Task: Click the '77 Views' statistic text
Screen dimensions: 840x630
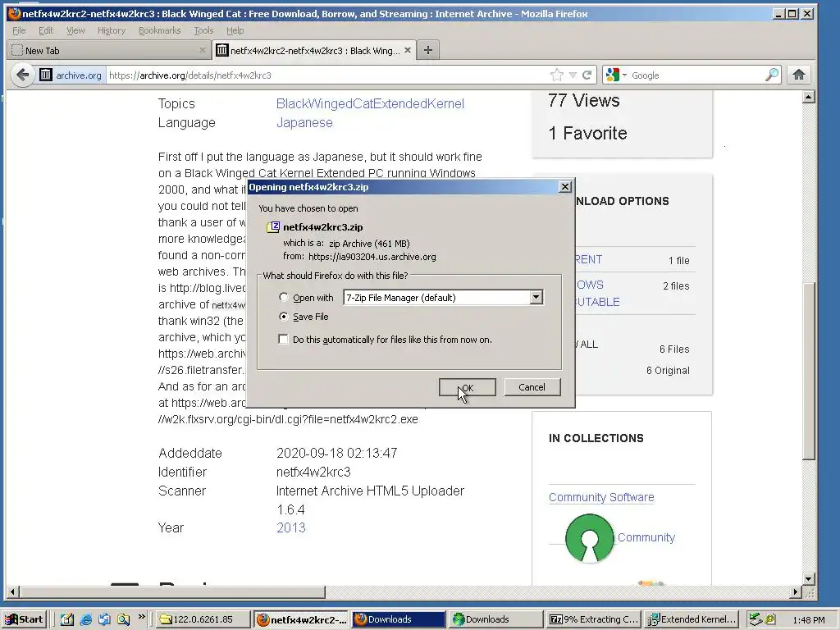Action: (x=584, y=100)
